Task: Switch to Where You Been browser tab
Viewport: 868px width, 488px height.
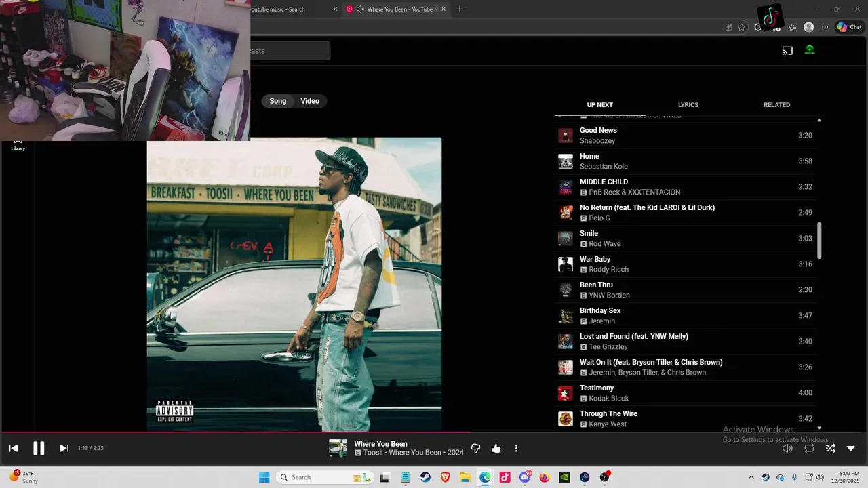Action: 397,9
